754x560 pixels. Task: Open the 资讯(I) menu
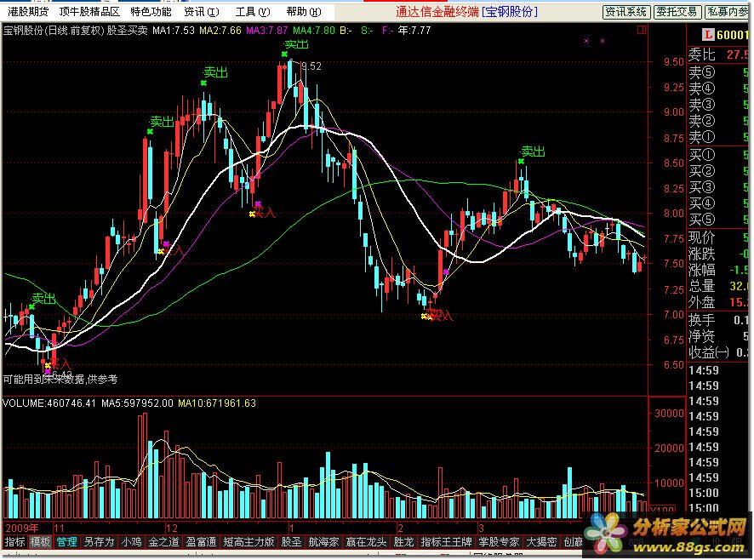pos(202,12)
